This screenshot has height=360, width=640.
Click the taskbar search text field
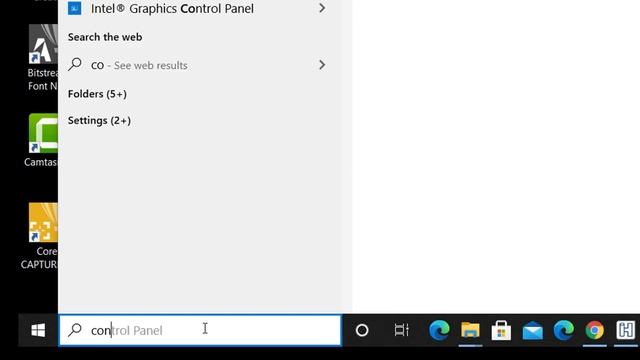200,330
